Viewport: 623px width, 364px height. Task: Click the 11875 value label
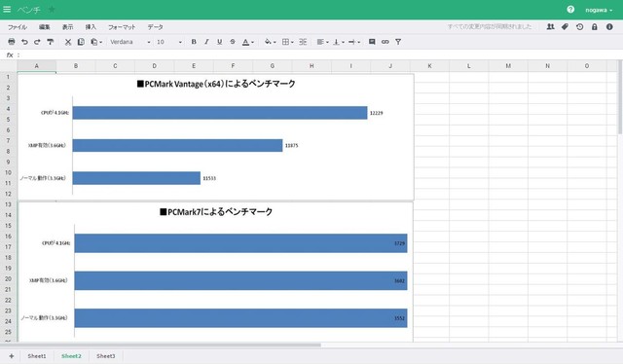tap(291, 145)
